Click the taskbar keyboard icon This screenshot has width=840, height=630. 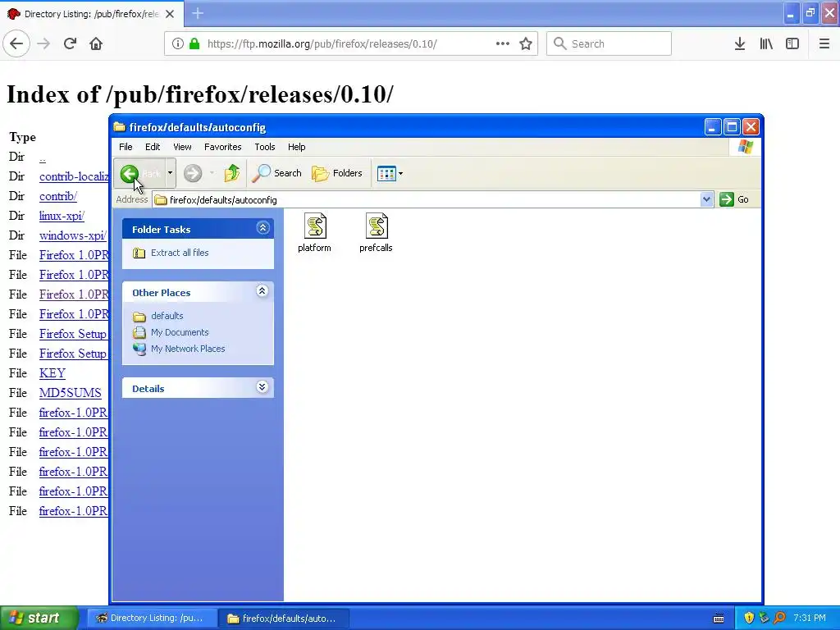click(719, 619)
